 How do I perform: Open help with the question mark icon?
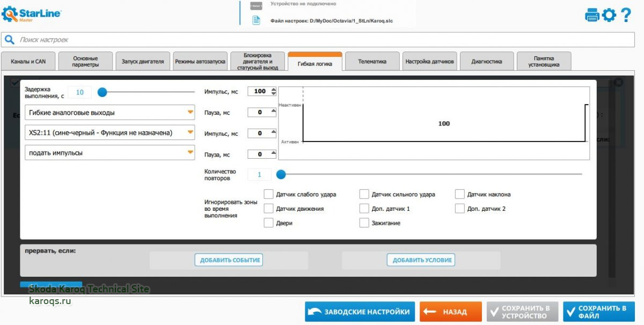click(x=626, y=15)
